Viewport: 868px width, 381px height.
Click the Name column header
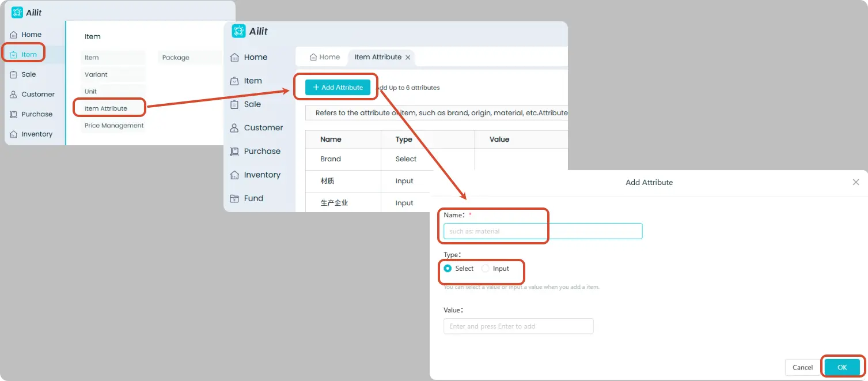(343, 139)
